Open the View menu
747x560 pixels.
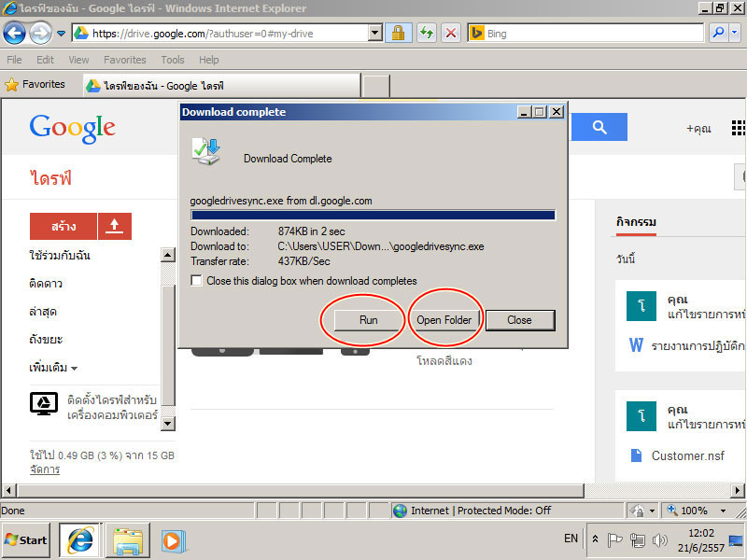78,60
